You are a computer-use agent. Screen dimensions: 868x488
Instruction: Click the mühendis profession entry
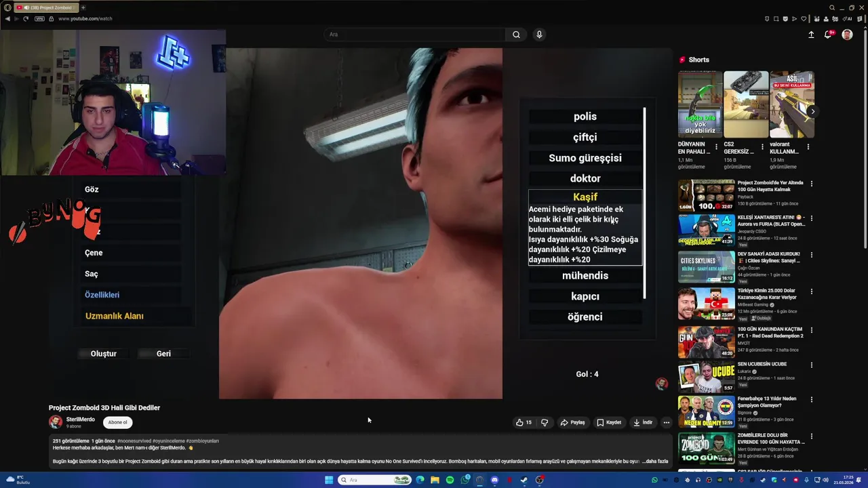pos(585,276)
